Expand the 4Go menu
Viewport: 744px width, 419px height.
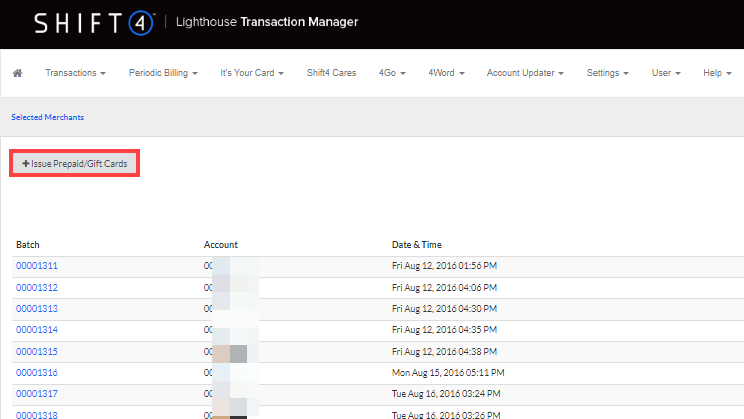pos(393,73)
